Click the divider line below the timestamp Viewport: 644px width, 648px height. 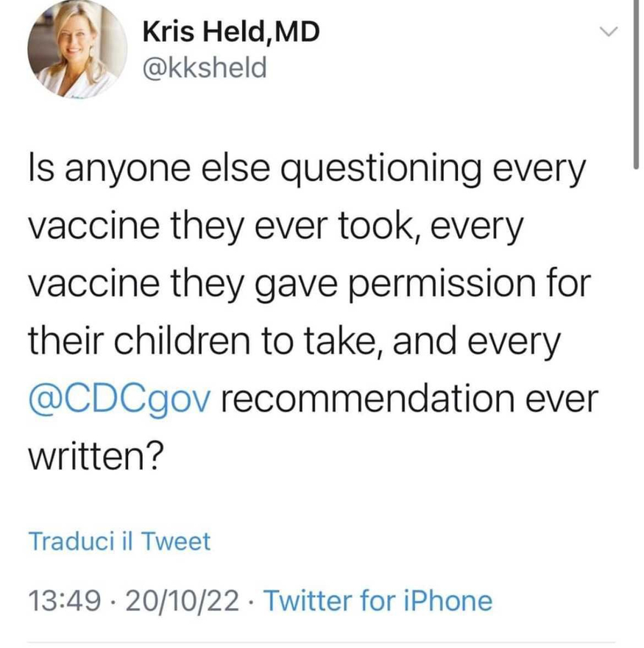pos(322,642)
